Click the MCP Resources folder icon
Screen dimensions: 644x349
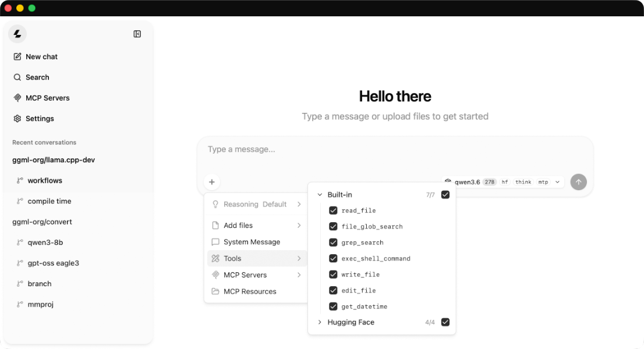coord(215,291)
